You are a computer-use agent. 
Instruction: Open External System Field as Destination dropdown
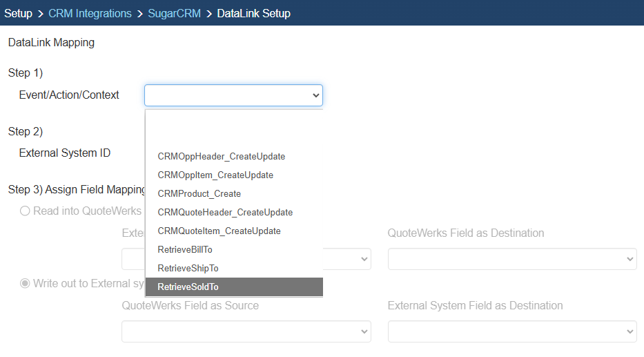[511, 331]
